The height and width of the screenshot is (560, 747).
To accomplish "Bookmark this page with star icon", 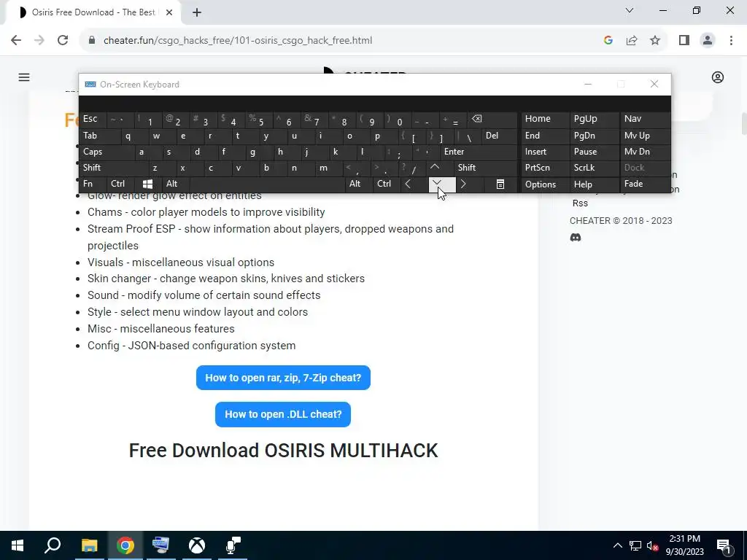I will point(655,41).
